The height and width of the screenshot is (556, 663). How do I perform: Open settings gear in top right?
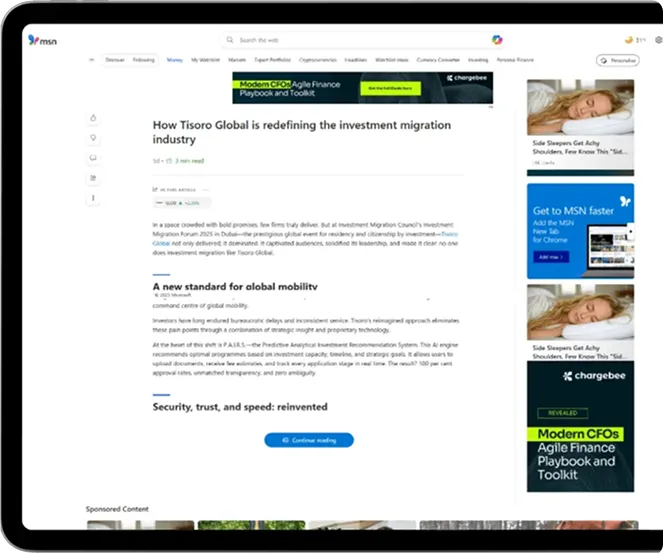[659, 40]
